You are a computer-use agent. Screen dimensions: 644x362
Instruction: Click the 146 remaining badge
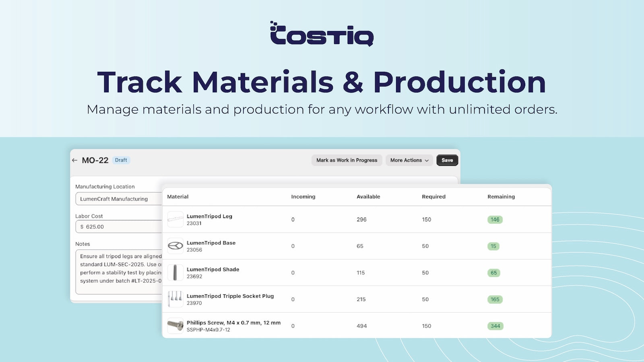[x=495, y=220]
